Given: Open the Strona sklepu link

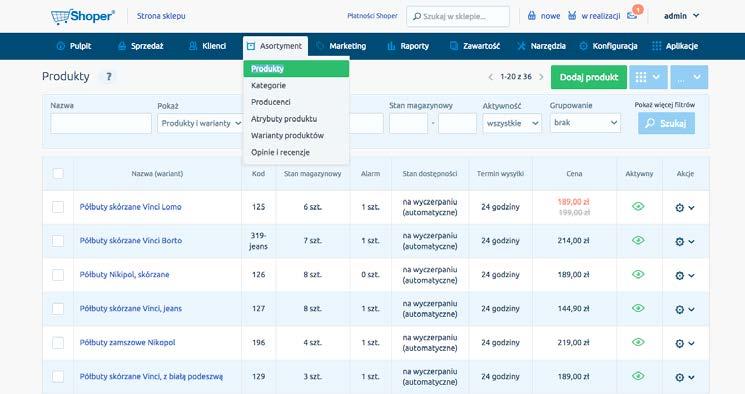Looking at the screenshot, I should pyautogui.click(x=161, y=16).
